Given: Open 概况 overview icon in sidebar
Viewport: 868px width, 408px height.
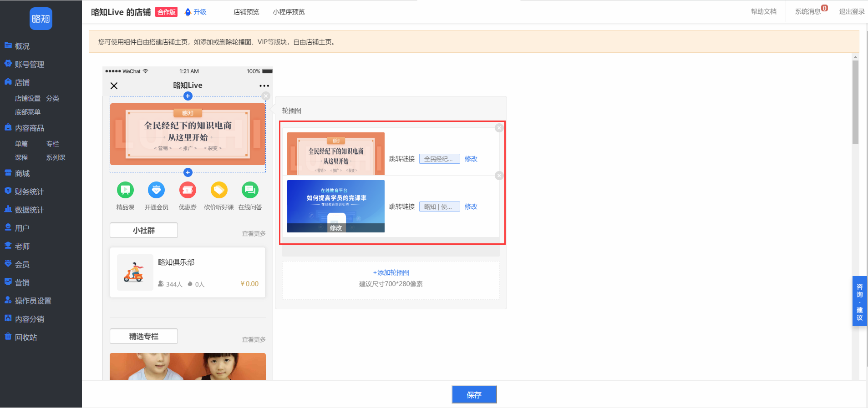Looking at the screenshot, I should pyautogui.click(x=8, y=45).
